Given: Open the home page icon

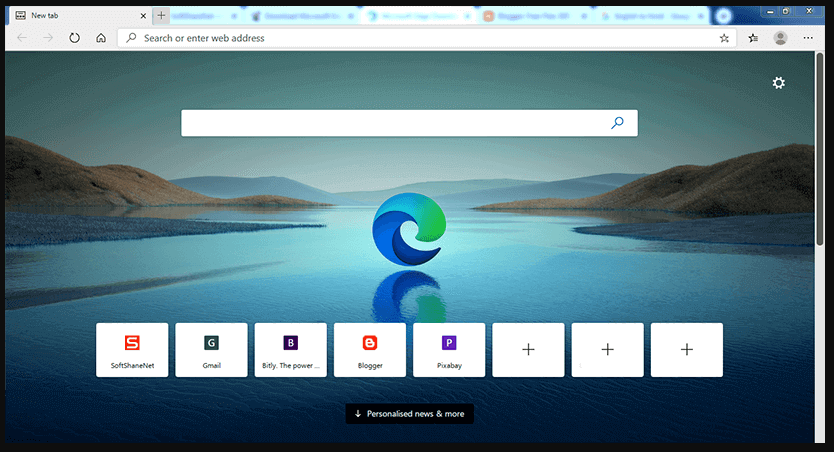Looking at the screenshot, I should click(101, 38).
